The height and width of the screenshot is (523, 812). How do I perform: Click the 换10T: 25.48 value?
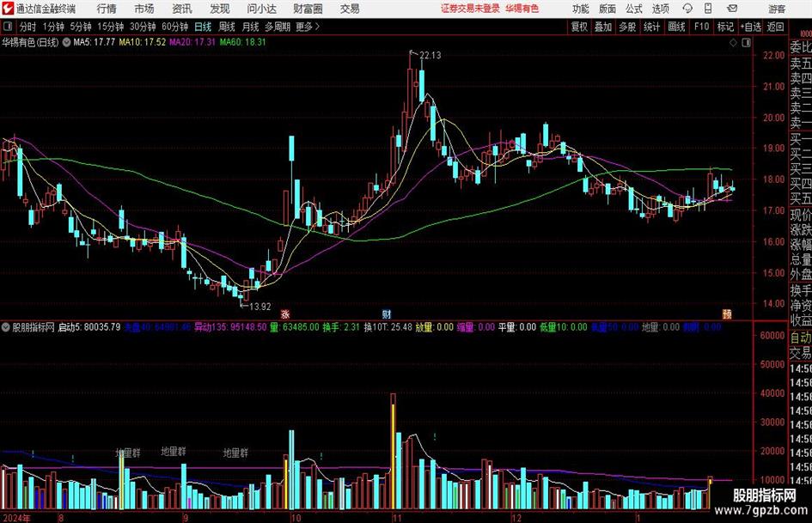pos(388,327)
